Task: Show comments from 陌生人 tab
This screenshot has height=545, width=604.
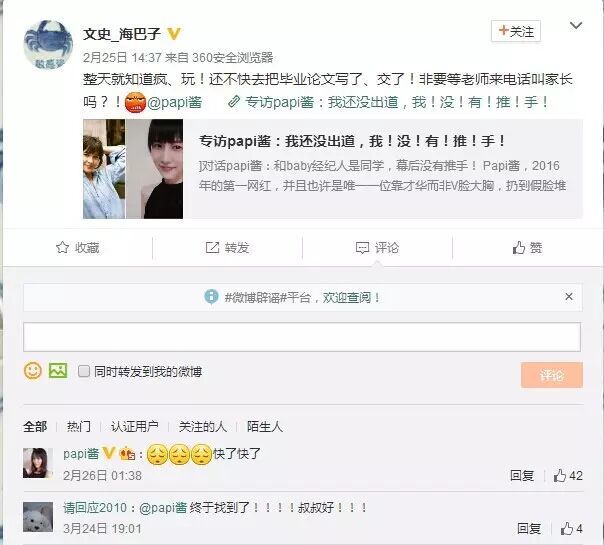Action: pyautogui.click(x=265, y=427)
